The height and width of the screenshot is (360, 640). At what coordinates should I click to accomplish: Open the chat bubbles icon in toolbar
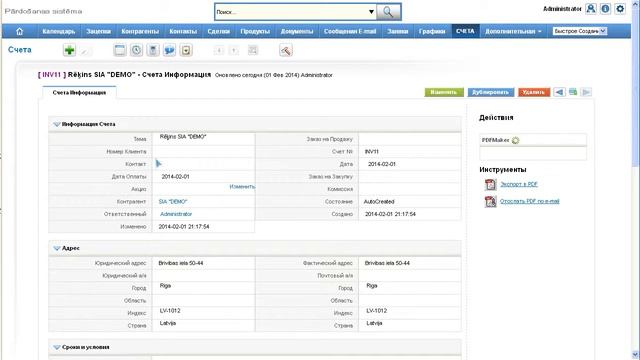pos(169,50)
